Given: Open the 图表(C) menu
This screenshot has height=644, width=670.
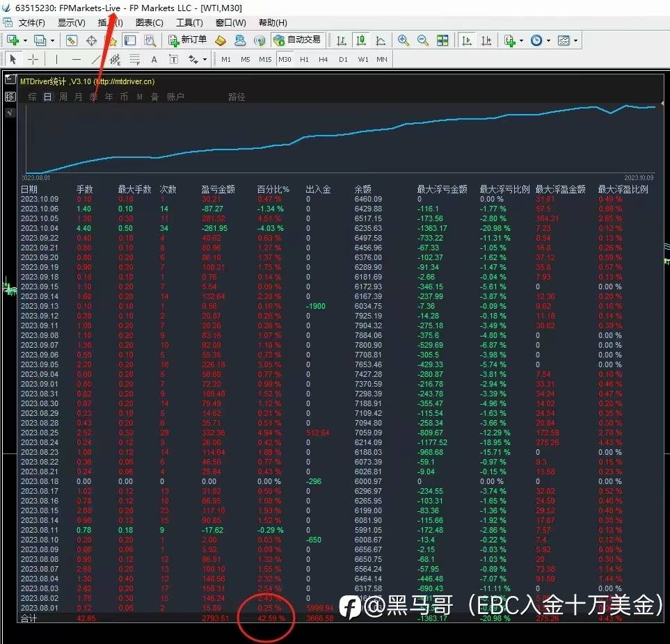Looking at the screenshot, I should (x=149, y=23).
